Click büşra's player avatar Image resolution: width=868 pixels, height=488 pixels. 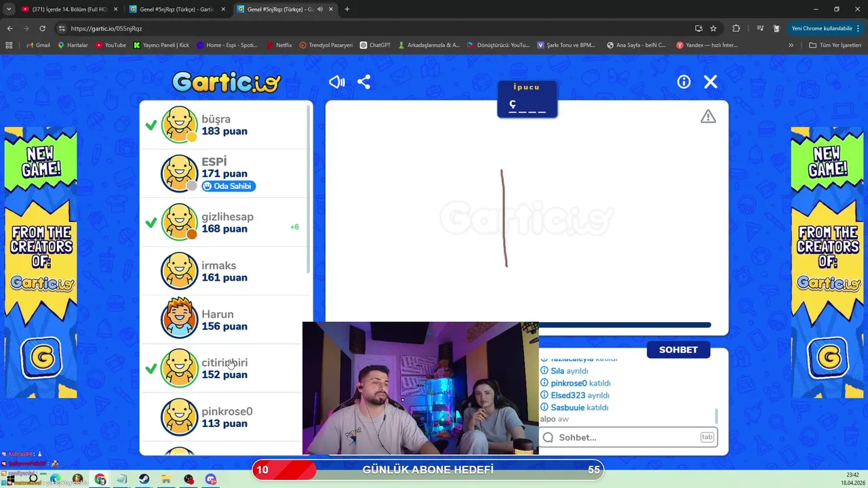(179, 125)
